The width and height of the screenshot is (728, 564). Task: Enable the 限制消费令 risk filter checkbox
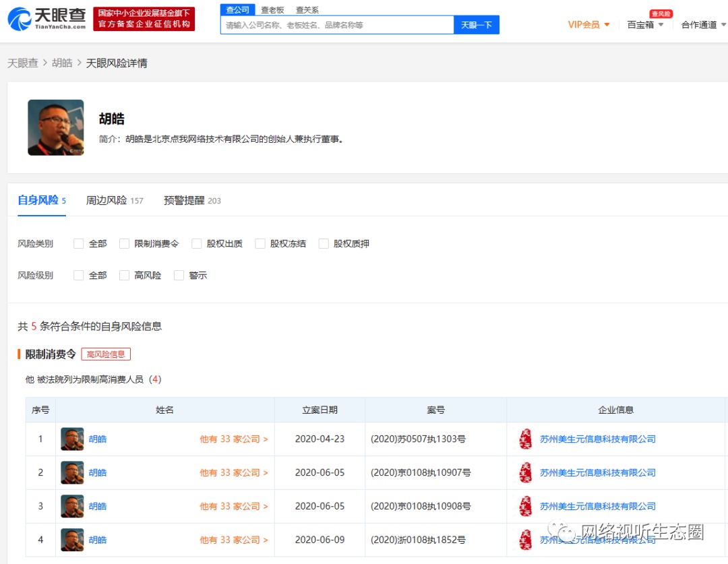125,243
